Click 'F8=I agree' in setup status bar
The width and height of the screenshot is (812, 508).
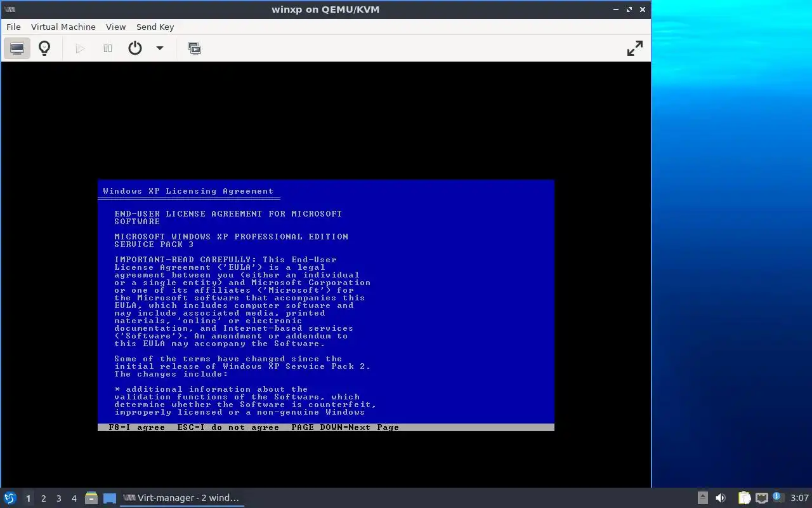pos(136,427)
